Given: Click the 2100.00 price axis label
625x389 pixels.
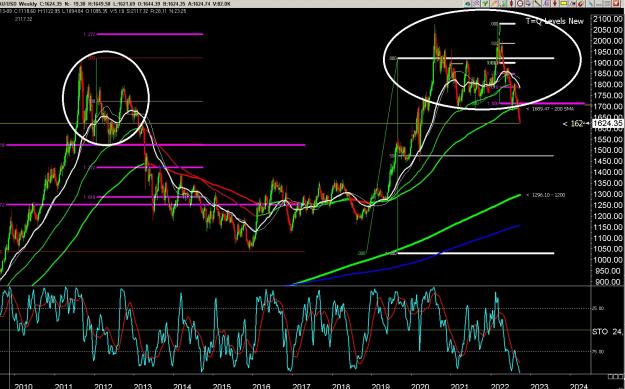Looking at the screenshot, I should [x=608, y=19].
